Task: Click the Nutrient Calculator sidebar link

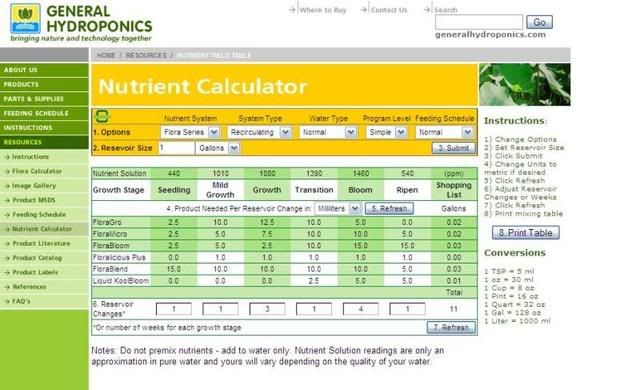Action: click(42, 229)
